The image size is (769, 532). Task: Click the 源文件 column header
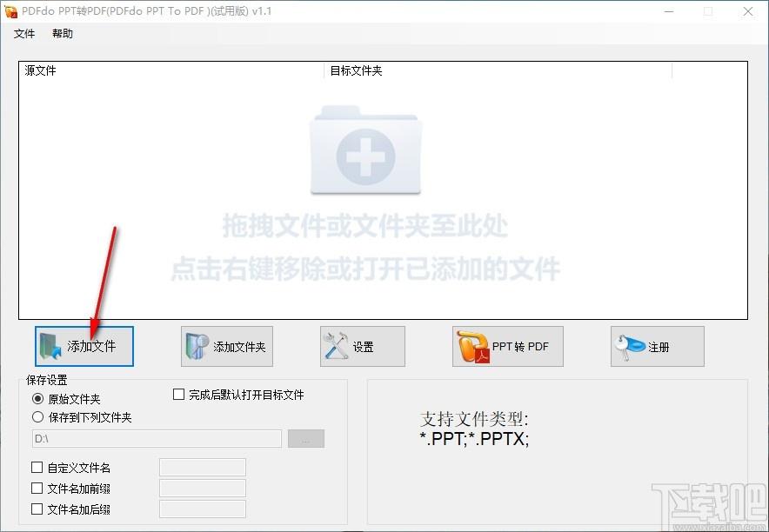pos(171,70)
